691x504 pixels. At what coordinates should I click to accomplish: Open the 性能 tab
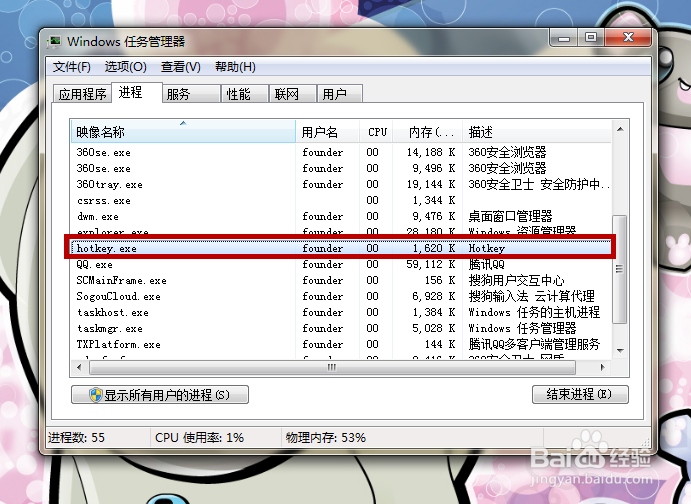(x=245, y=94)
